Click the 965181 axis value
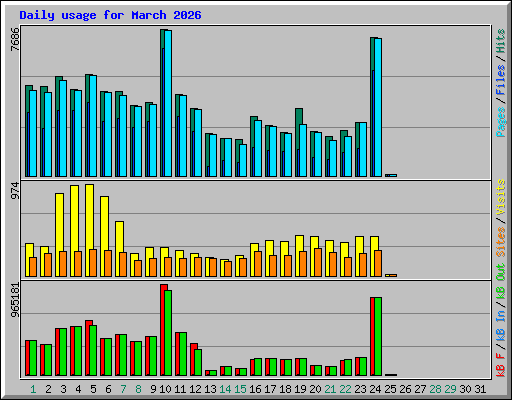Image resolution: width=512 pixels, height=400 pixels. 15,300
